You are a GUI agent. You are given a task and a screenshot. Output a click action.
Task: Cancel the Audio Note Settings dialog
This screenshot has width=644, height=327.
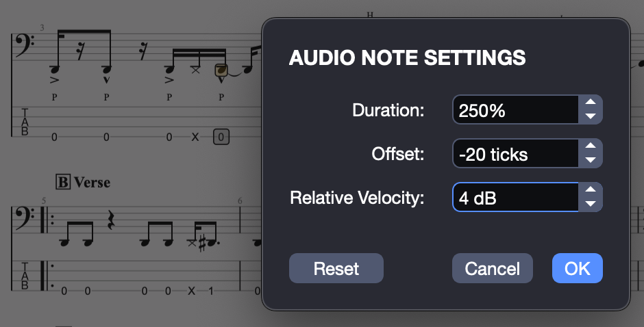click(493, 268)
